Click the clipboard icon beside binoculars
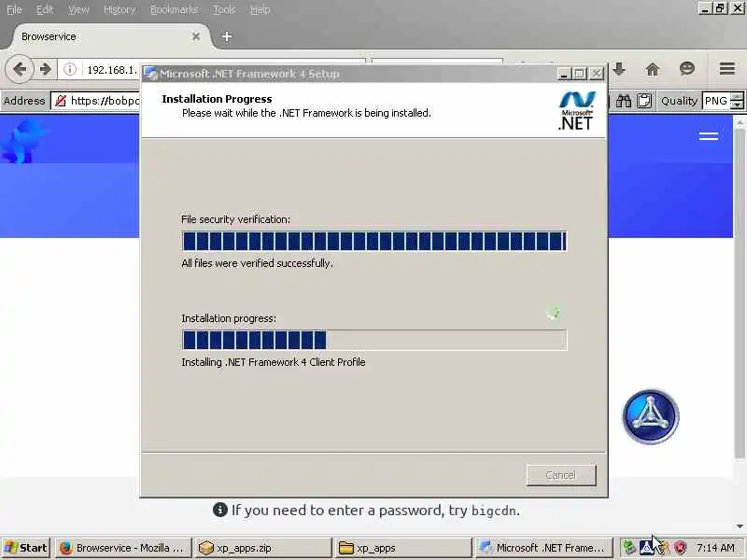The width and height of the screenshot is (747, 560). pos(644,101)
